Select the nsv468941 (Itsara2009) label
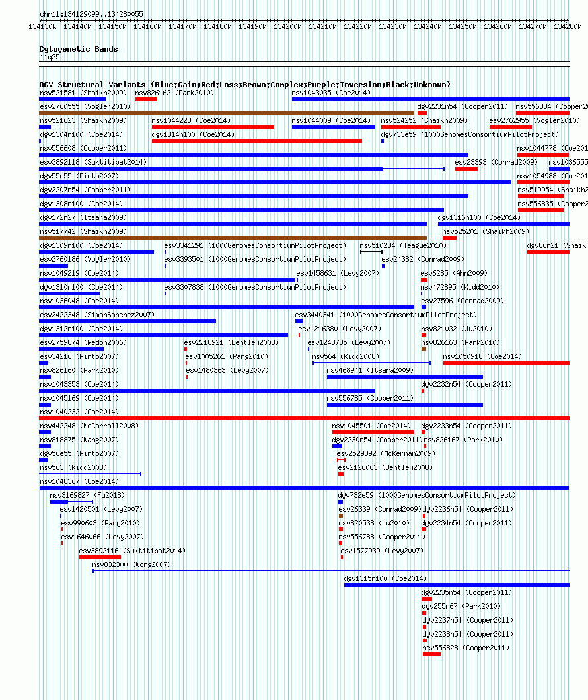Screen dimensions: 588x700 370,370
